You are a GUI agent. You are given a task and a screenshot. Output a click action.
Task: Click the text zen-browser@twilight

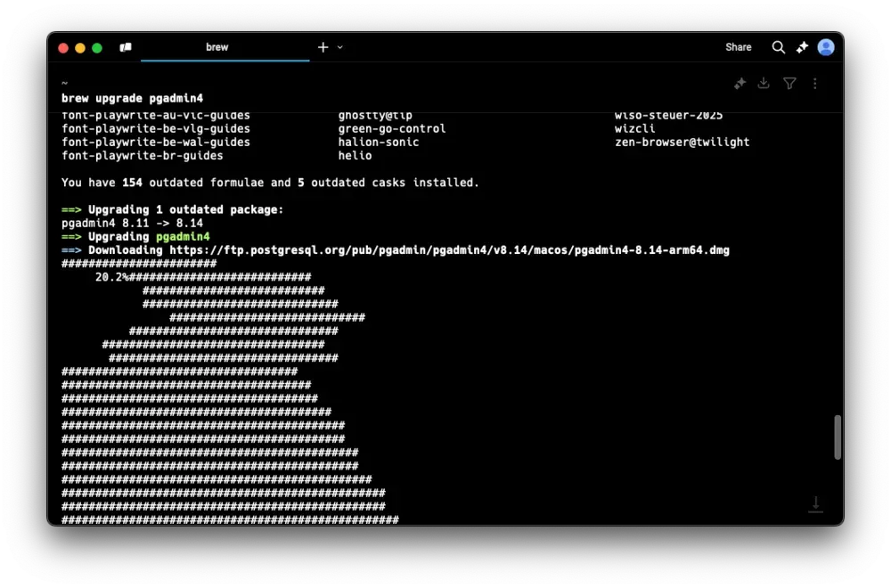682,142
